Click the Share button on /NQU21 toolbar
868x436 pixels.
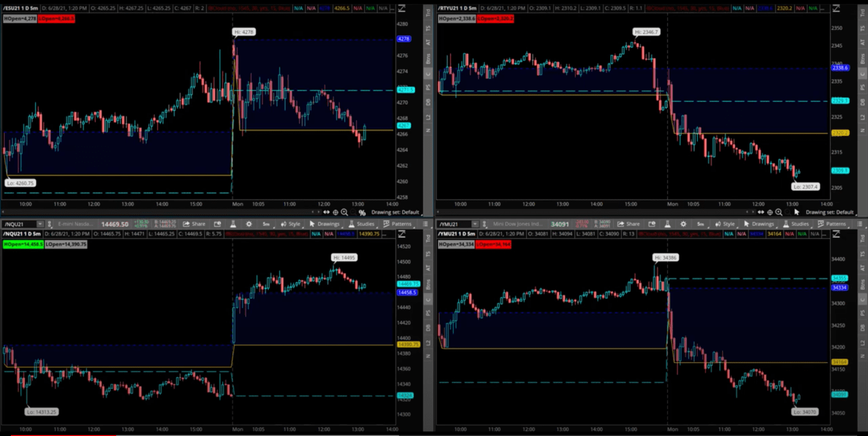click(x=194, y=224)
